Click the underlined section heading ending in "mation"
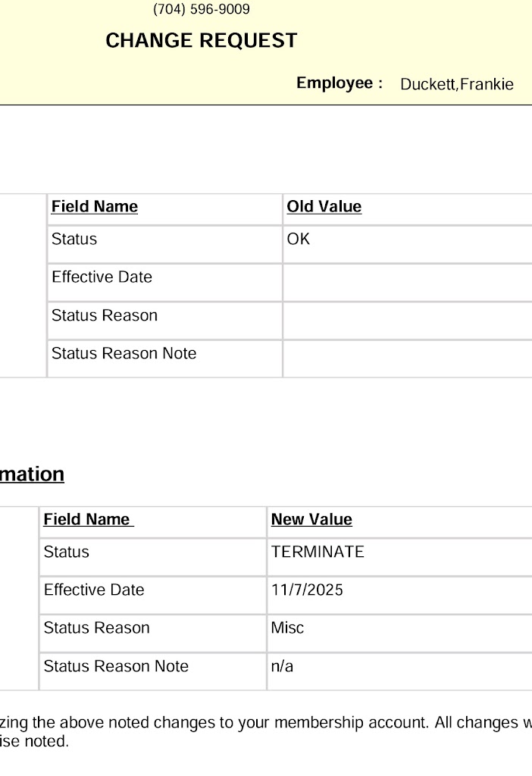This screenshot has height=776, width=532. coord(32,474)
